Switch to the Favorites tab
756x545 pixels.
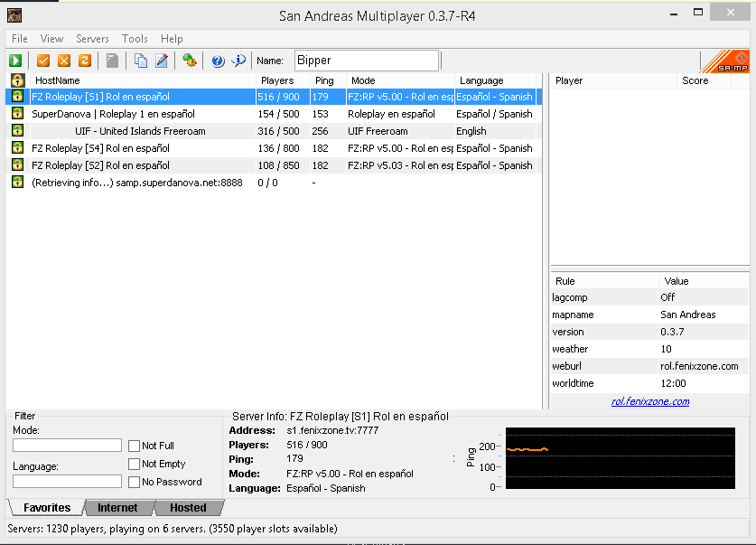click(x=47, y=508)
